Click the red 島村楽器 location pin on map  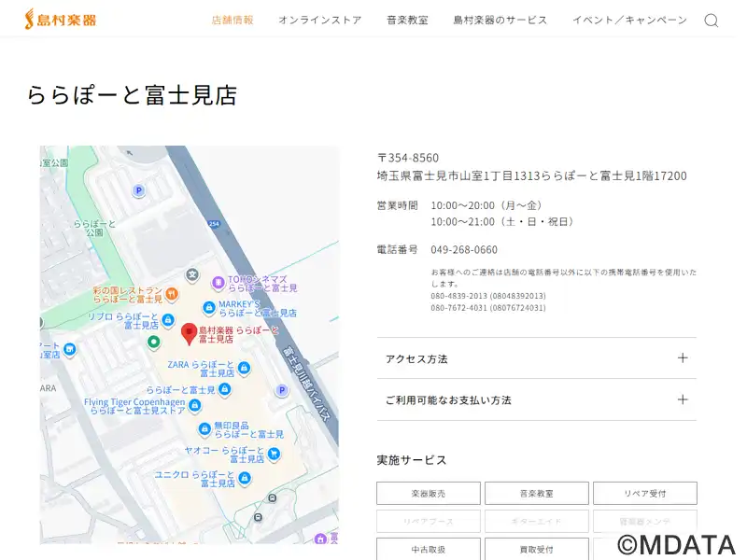coord(190,334)
